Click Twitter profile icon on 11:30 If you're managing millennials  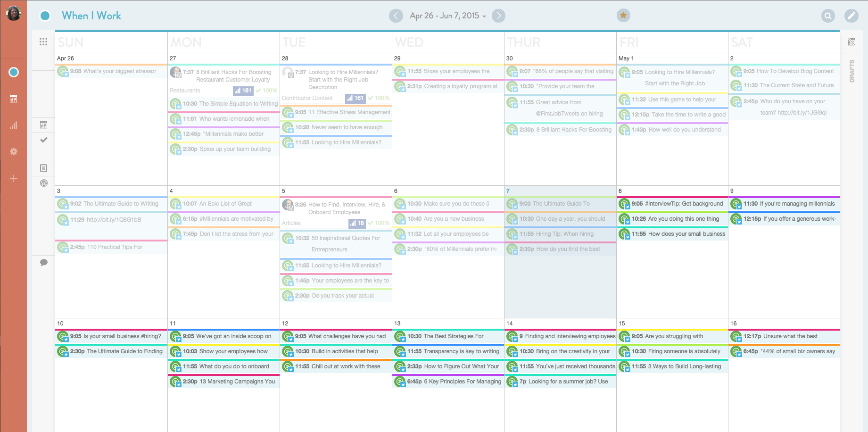click(x=736, y=204)
